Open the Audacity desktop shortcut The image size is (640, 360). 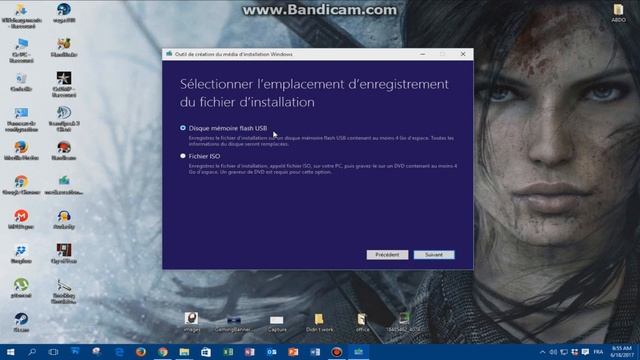[x=64, y=219]
